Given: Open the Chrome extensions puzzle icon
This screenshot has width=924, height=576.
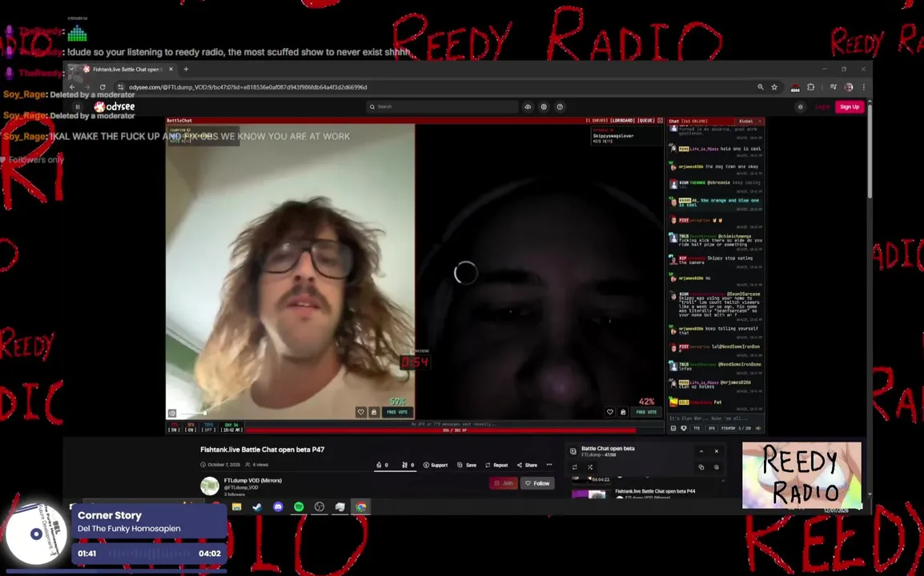Looking at the screenshot, I should 811,87.
